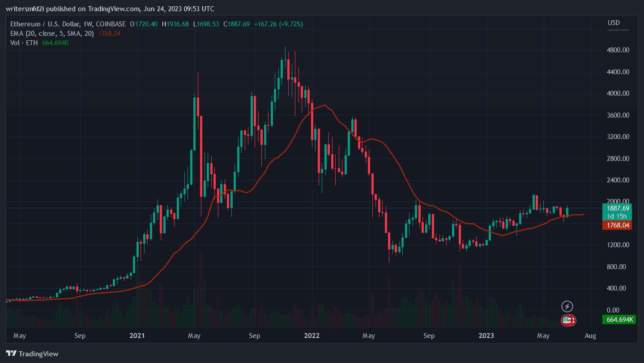Select the EMA (20, close, 5, SMA, 20) legend
The width and height of the screenshot is (644, 363).
click(52, 34)
